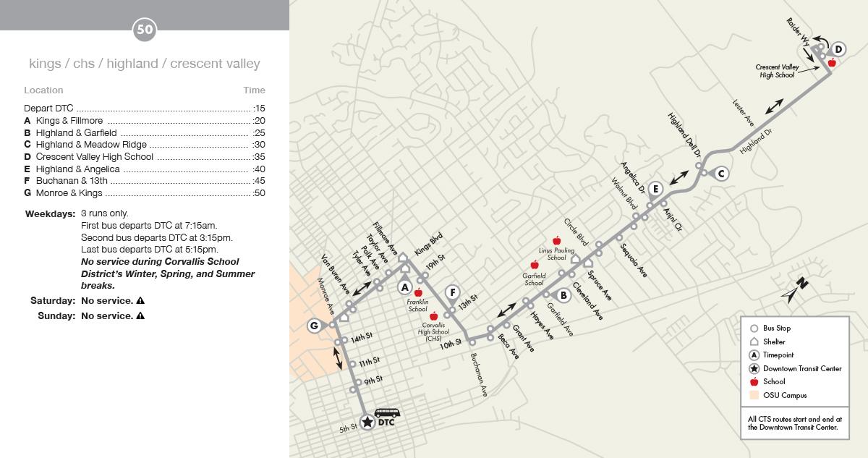Select timepoint D marker near Raider Wy
The height and width of the screenshot is (458, 868).
coord(838,49)
